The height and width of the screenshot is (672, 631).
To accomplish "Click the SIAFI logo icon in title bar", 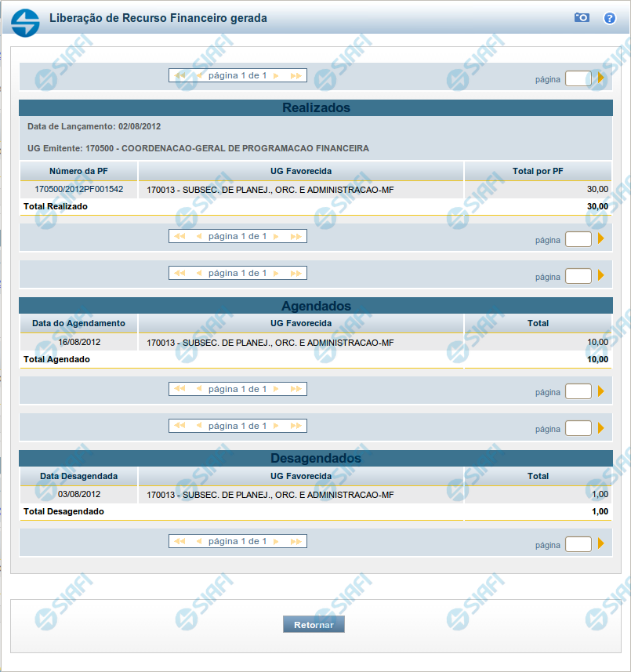I will pyautogui.click(x=25, y=21).
